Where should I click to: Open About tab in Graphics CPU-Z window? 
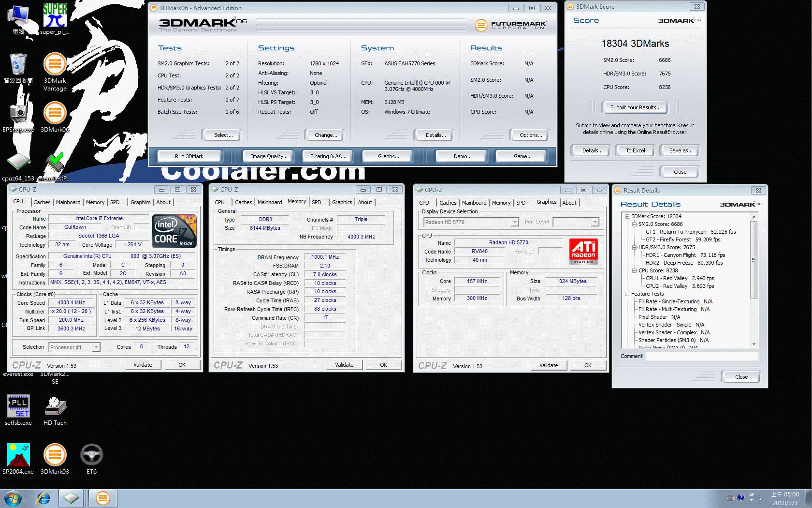tap(569, 203)
